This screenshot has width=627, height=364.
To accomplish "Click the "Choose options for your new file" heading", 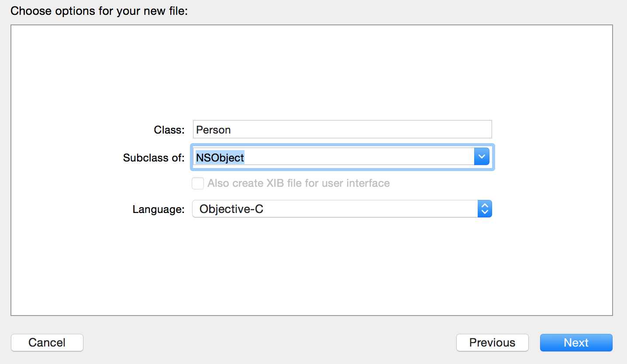I will [99, 11].
